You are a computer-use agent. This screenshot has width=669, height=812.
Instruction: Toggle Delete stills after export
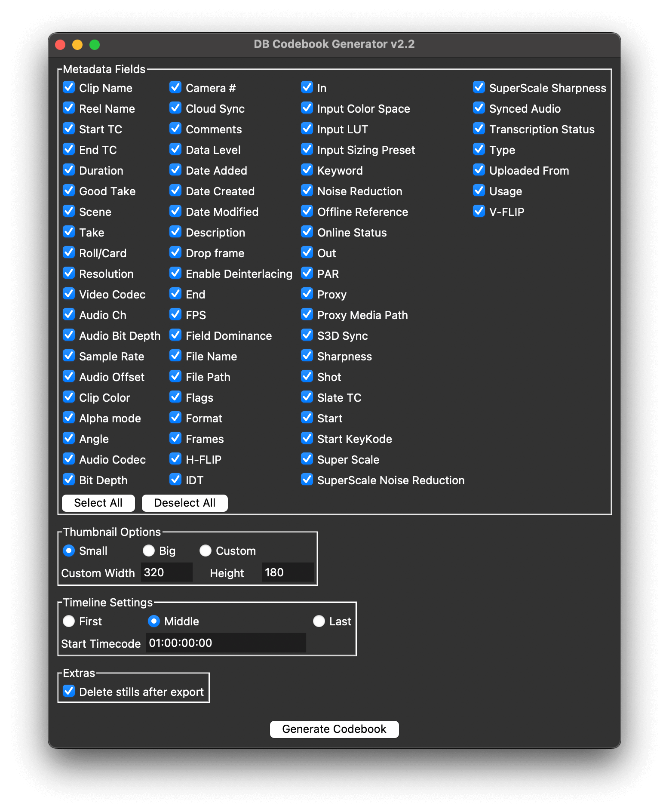(69, 691)
